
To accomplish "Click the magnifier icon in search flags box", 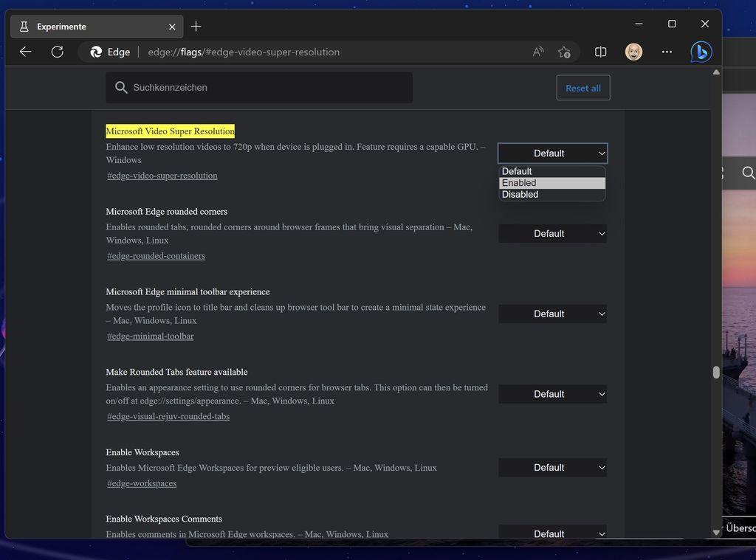I will [121, 88].
